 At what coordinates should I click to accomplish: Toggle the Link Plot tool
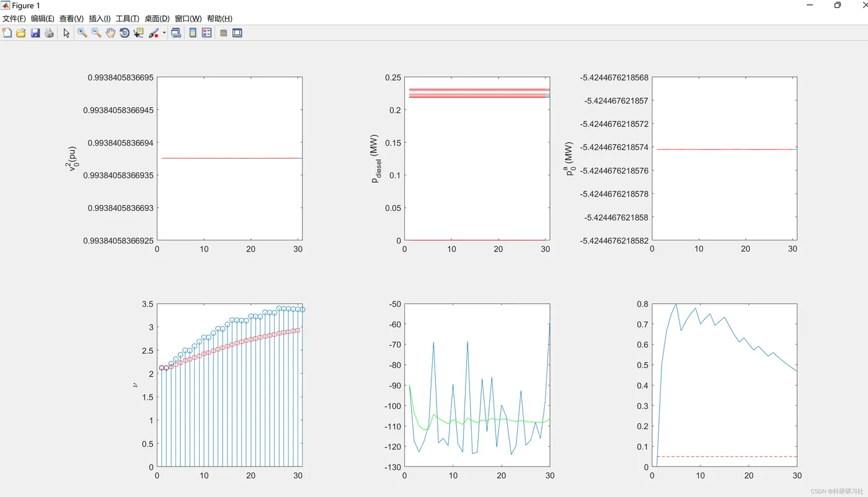[x=176, y=33]
